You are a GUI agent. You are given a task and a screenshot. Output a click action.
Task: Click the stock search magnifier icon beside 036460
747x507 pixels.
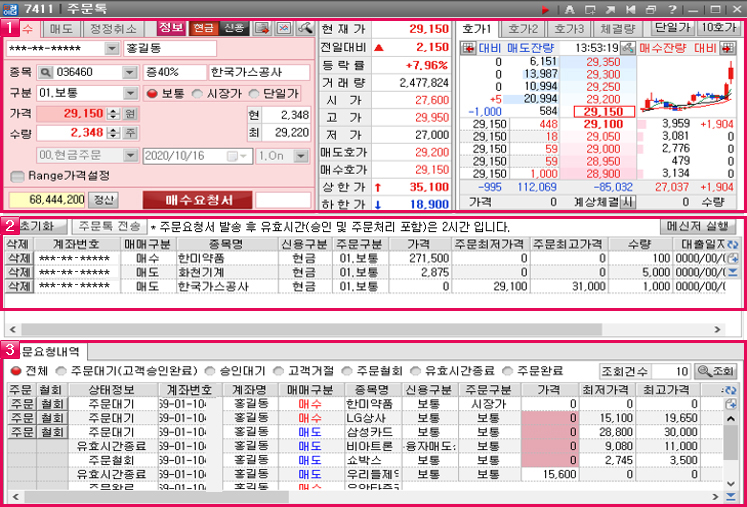(45, 72)
